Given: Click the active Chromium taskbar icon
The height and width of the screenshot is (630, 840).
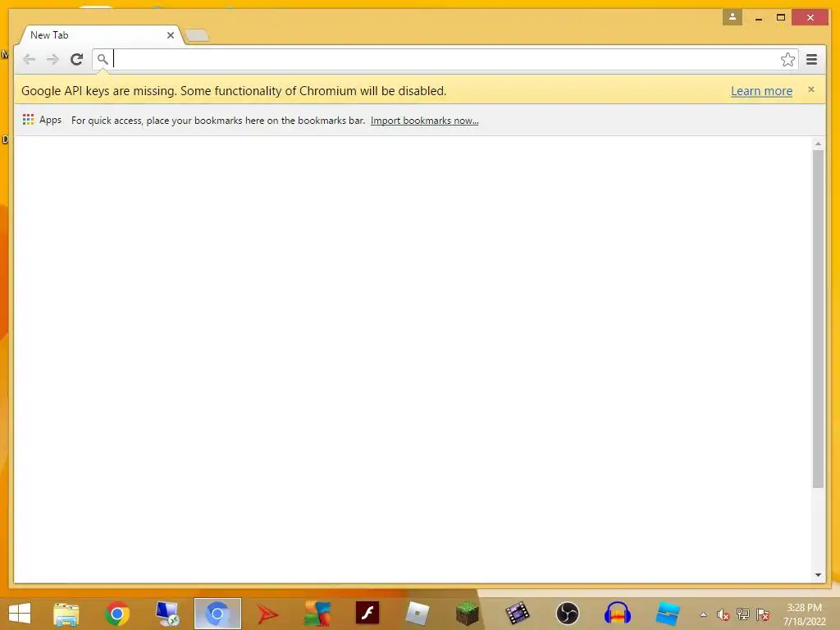Looking at the screenshot, I should tap(217, 614).
